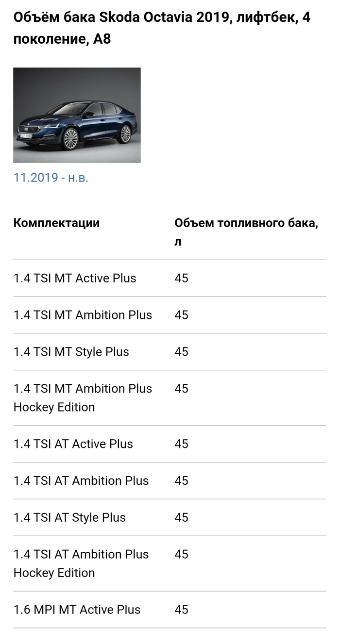Click the Объем топливного бака column header
Screen dimensions: 340x644
(x=246, y=232)
